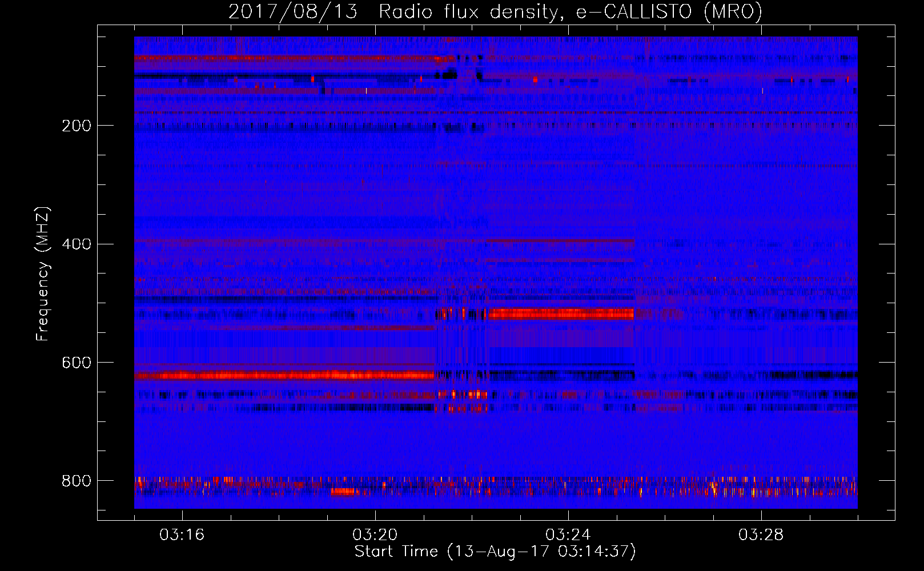Click the '600' frequency tick label
The height and width of the screenshot is (571, 924).
click(77, 363)
